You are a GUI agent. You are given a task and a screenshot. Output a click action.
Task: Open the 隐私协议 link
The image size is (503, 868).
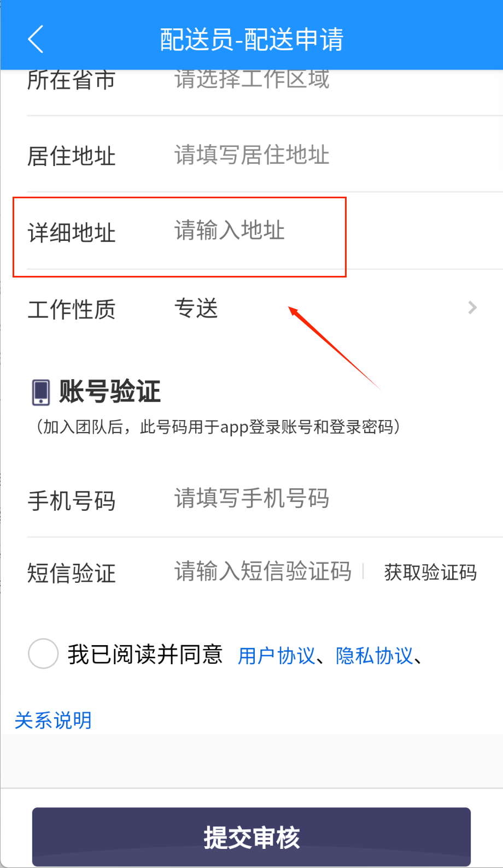tap(375, 656)
